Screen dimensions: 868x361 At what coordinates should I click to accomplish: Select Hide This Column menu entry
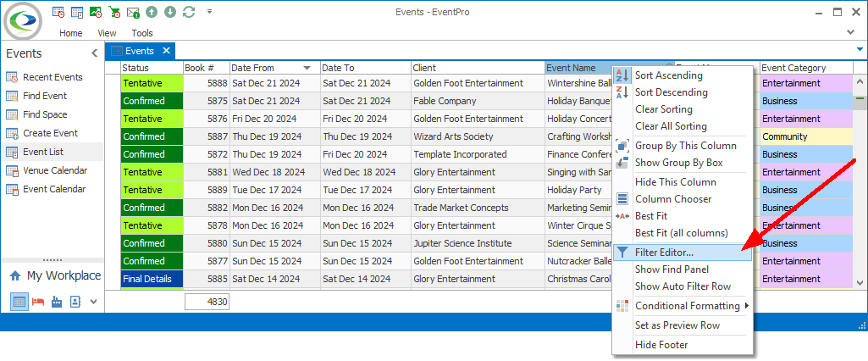[682, 182]
